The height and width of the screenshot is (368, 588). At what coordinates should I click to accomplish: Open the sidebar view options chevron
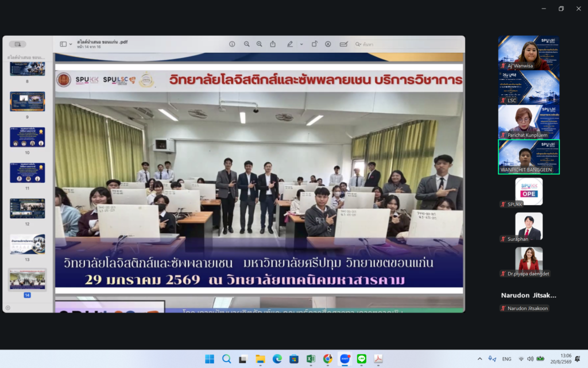(71, 44)
